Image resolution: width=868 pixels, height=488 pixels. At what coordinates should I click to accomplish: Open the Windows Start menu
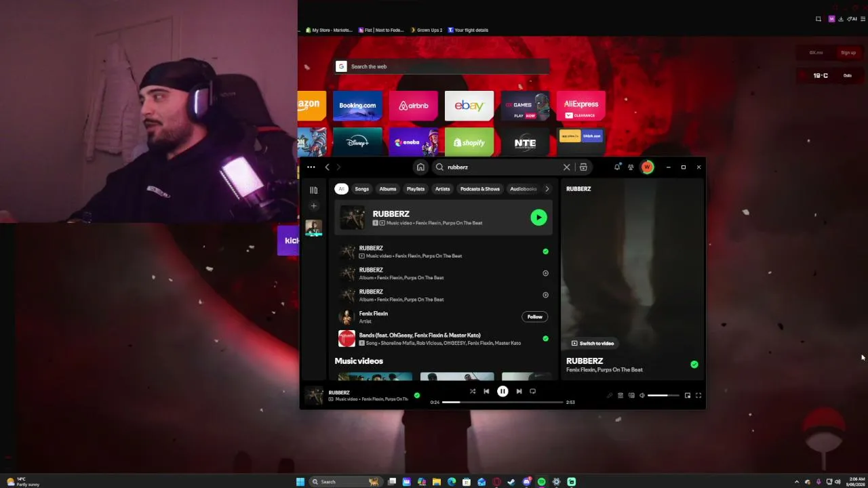(300, 482)
